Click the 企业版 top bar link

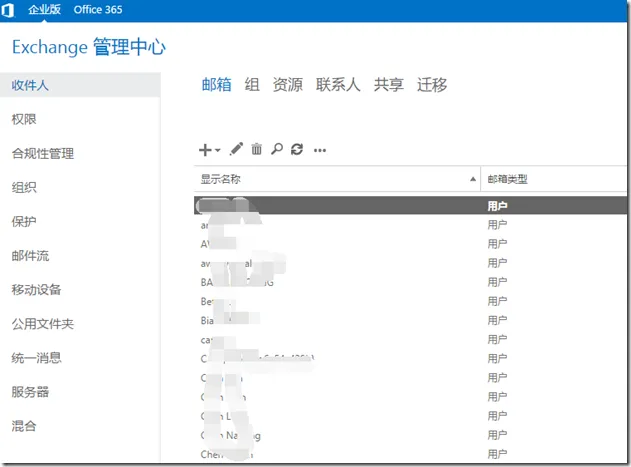(44, 9)
